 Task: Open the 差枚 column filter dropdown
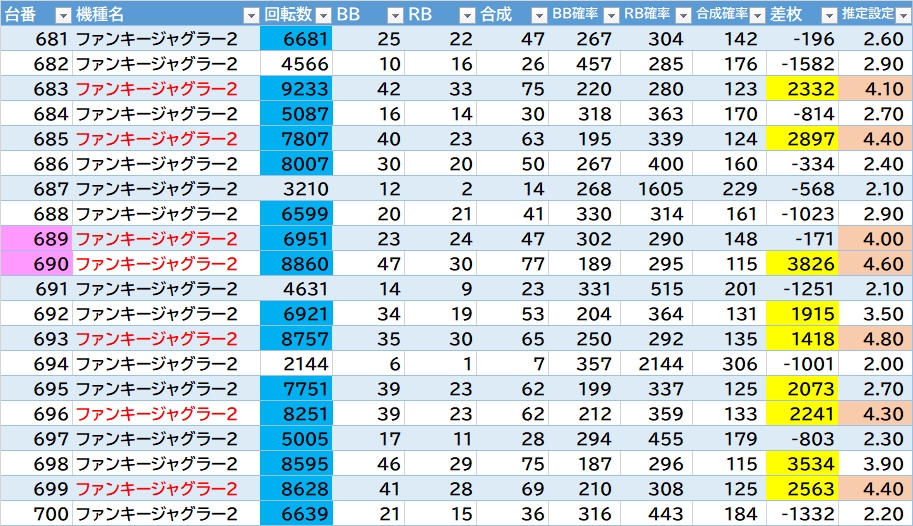tap(829, 15)
